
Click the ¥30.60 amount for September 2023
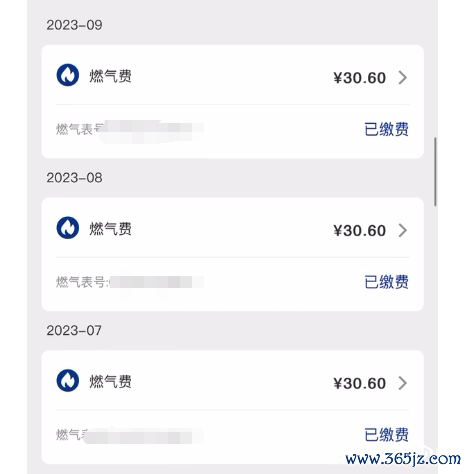[360, 78]
